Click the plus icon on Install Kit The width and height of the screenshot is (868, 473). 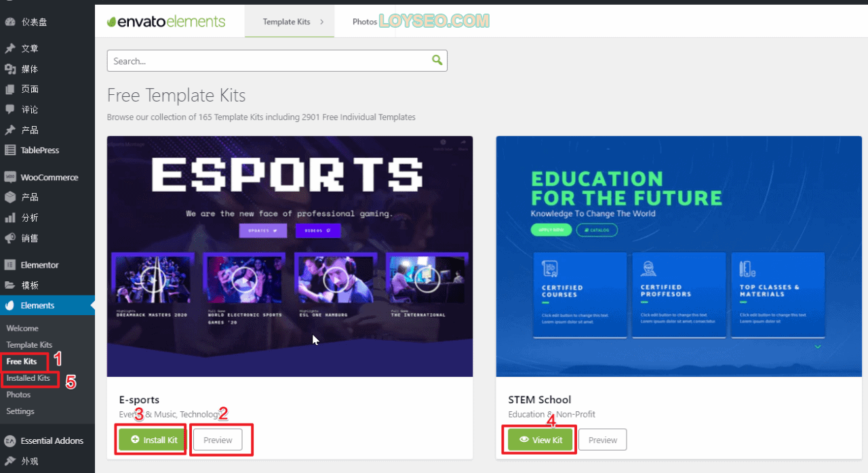click(135, 440)
